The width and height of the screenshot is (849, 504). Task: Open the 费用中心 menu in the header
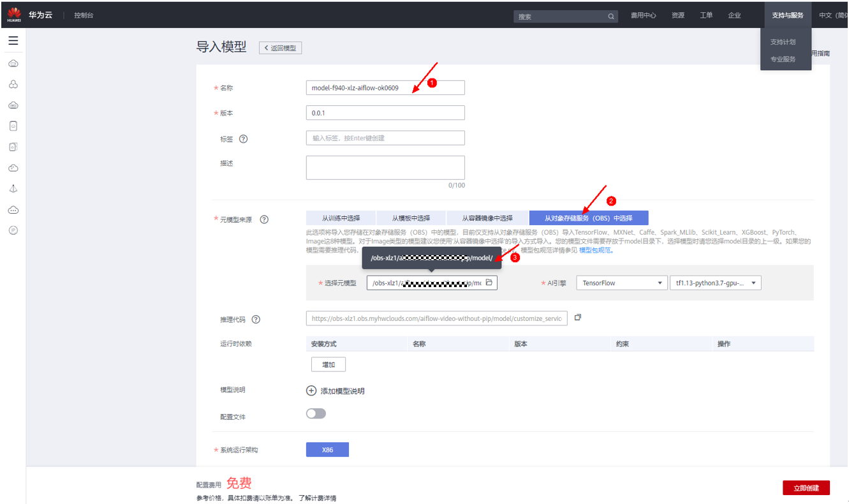tap(643, 15)
